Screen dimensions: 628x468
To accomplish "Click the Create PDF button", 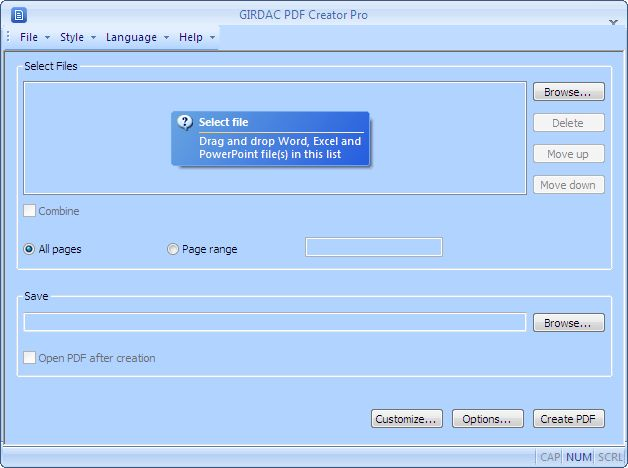I will click(568, 419).
